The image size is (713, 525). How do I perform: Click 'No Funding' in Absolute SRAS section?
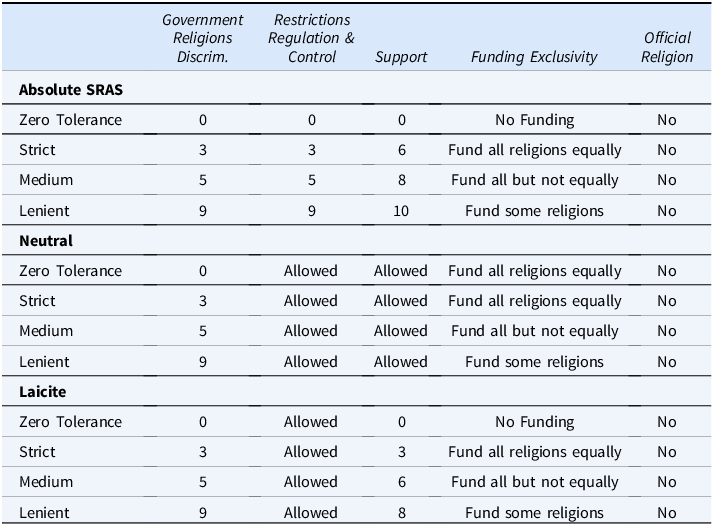click(534, 120)
